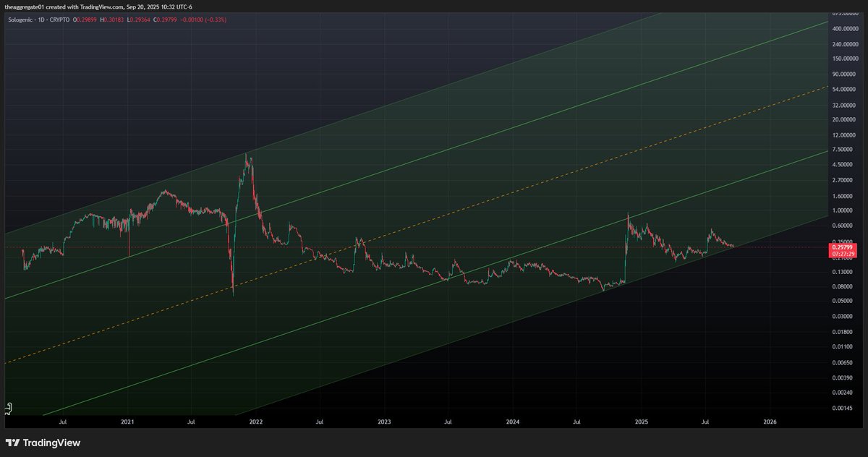Click the 2.70000 price axis label

point(844,179)
